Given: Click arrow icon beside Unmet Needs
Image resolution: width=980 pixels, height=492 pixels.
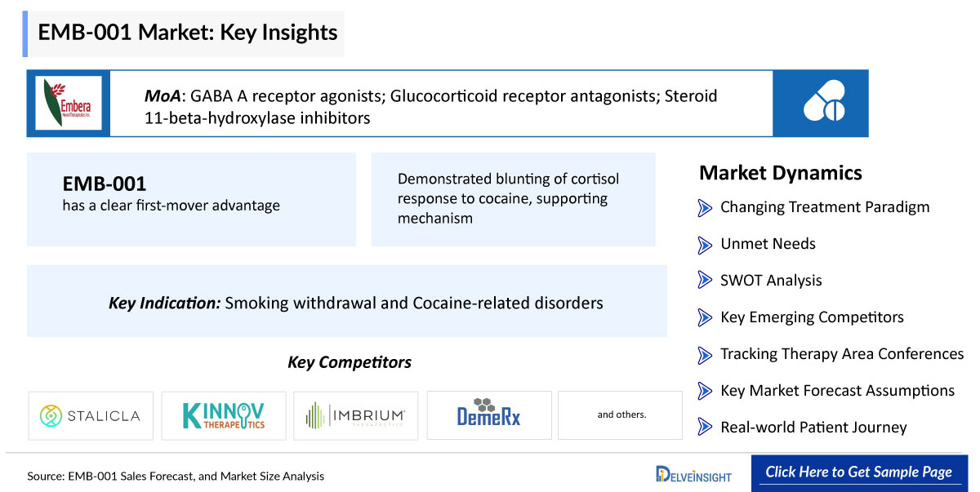Looking at the screenshot, I should pos(705,244).
